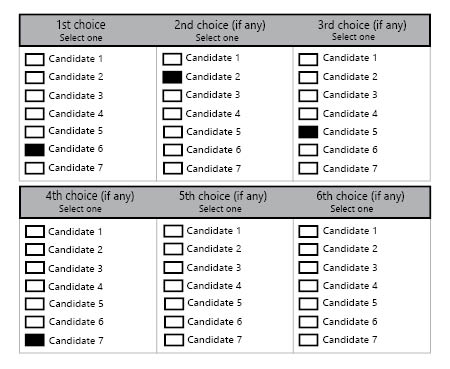Mark Candidate 1 as 1st choice
The height and width of the screenshot is (369, 450).
[x=34, y=60]
